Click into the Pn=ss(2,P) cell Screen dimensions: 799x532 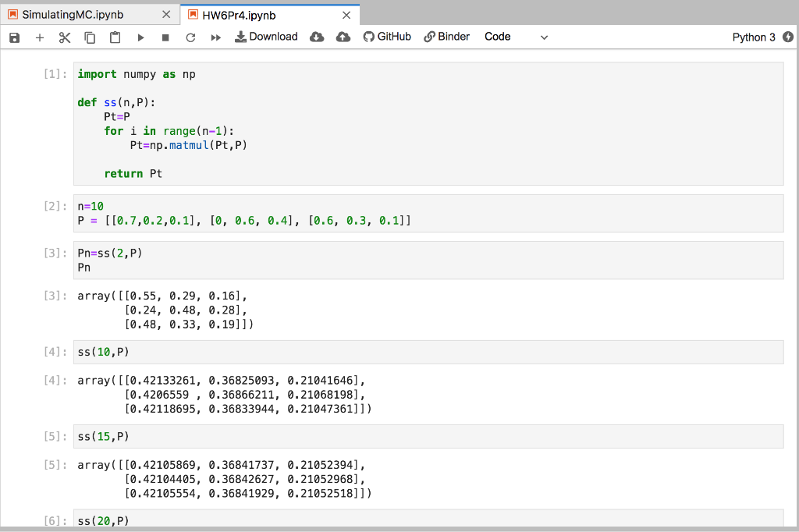428,260
